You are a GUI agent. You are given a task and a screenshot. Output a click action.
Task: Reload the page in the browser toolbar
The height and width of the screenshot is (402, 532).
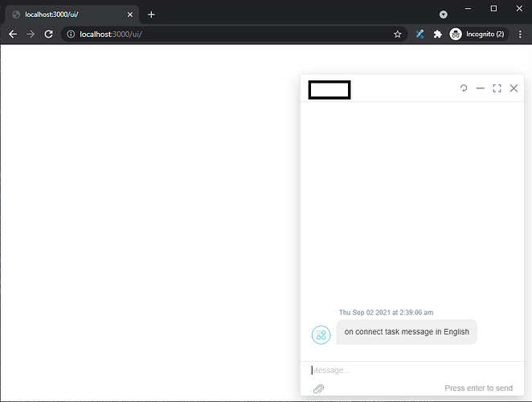[48, 35]
